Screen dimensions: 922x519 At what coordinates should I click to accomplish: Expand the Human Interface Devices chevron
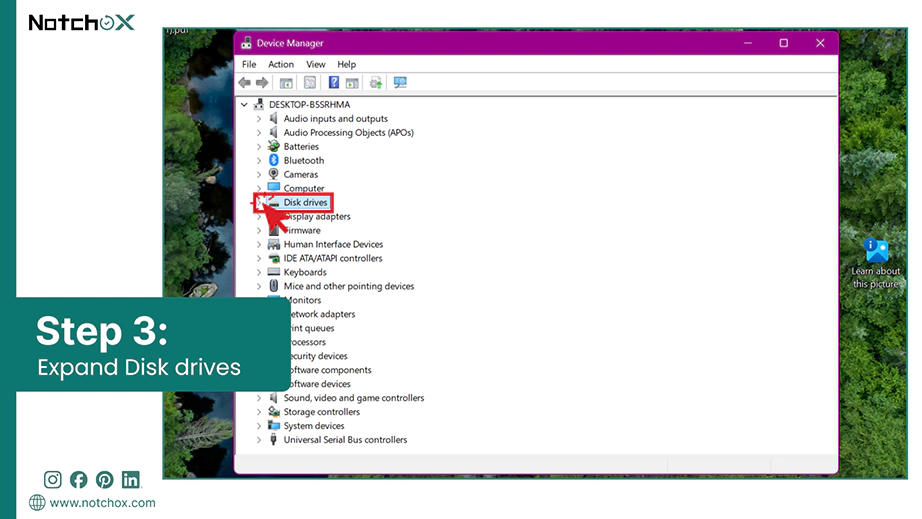click(x=259, y=245)
